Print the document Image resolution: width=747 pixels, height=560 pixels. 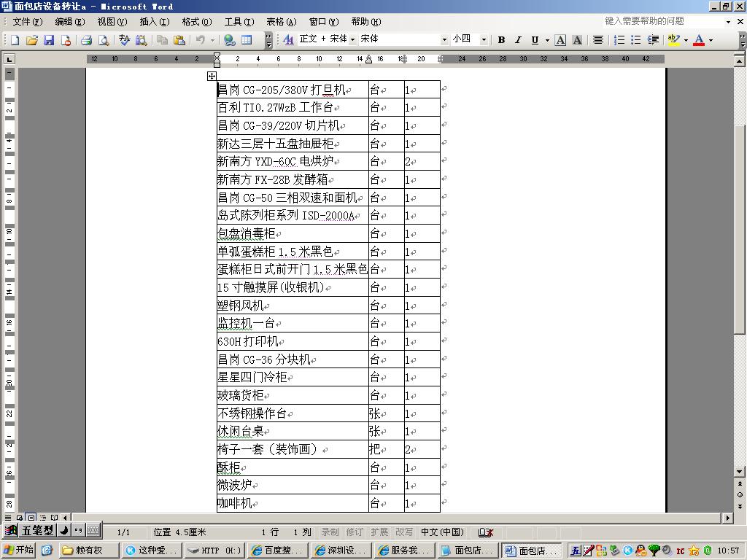pyautogui.click(x=86, y=40)
